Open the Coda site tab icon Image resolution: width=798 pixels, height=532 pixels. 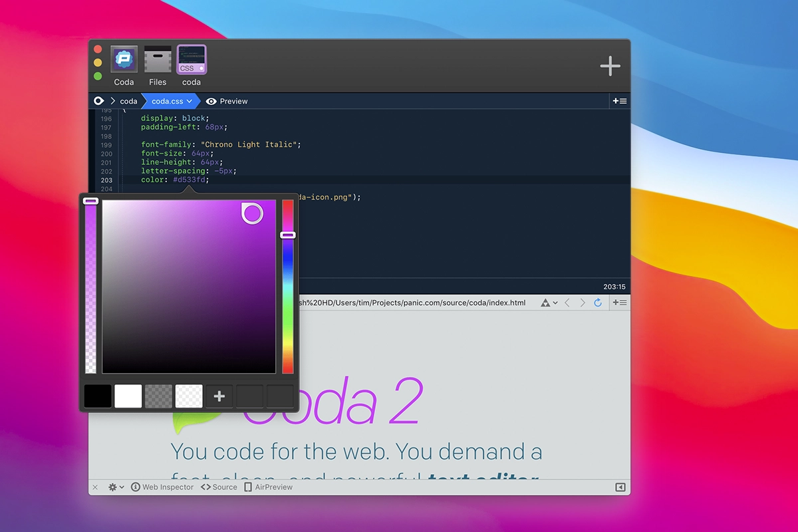pyautogui.click(x=124, y=60)
